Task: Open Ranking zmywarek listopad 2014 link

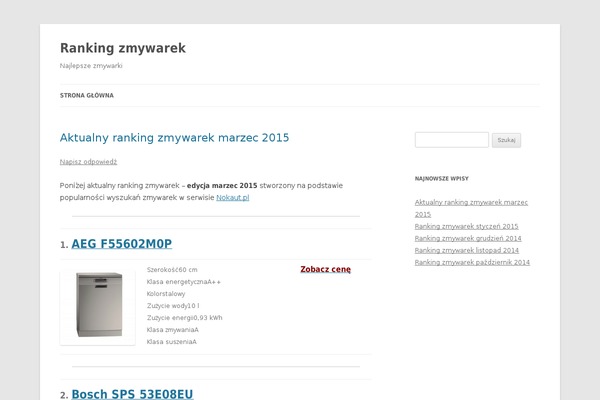Action: pyautogui.click(x=467, y=250)
